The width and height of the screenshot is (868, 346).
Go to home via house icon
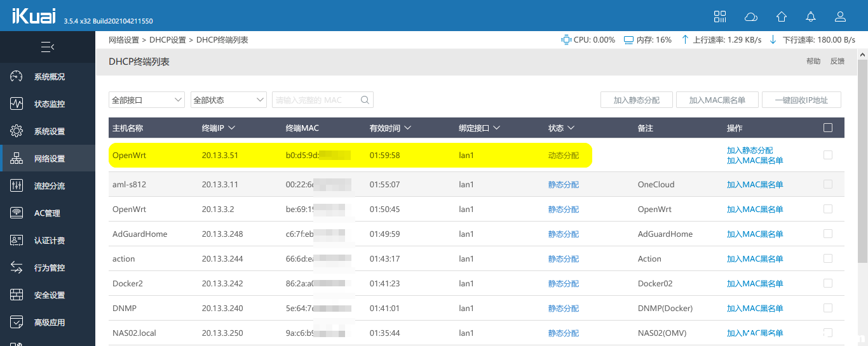(781, 17)
